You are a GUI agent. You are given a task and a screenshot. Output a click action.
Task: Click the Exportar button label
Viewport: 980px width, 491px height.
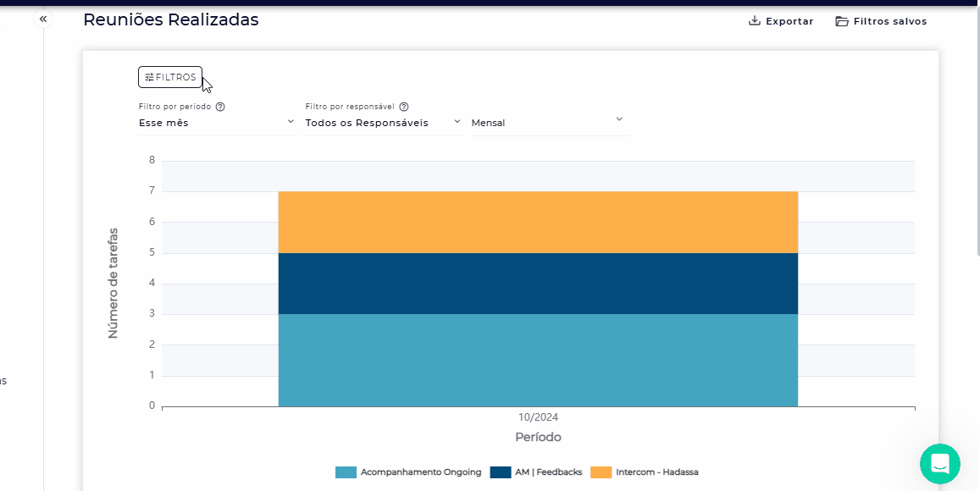pyautogui.click(x=789, y=21)
